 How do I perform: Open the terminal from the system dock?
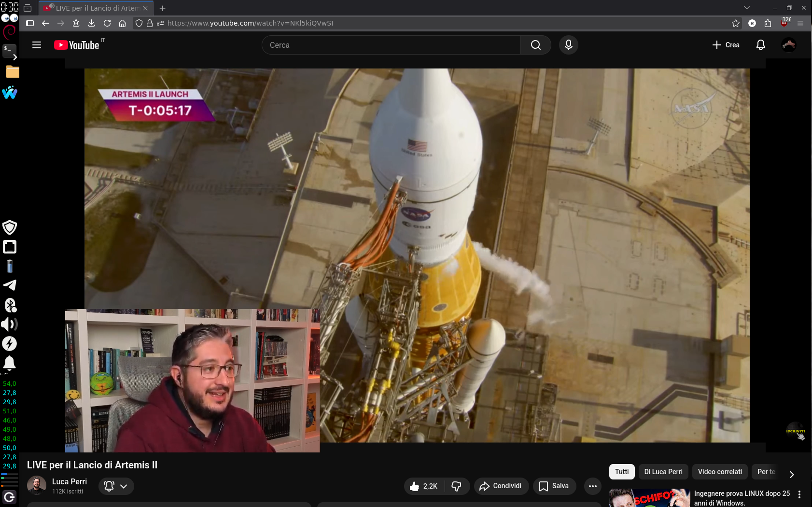coord(9,49)
